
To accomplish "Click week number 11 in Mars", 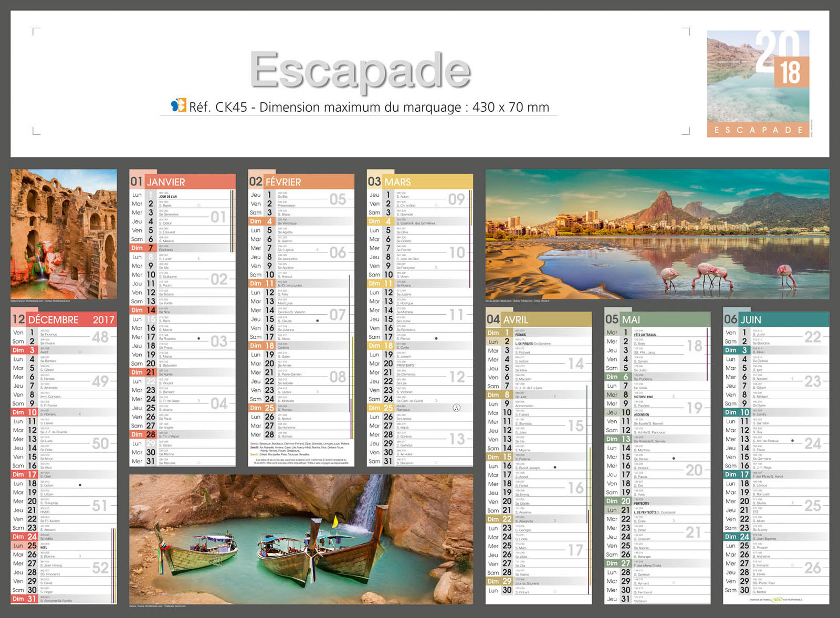I will (x=457, y=315).
